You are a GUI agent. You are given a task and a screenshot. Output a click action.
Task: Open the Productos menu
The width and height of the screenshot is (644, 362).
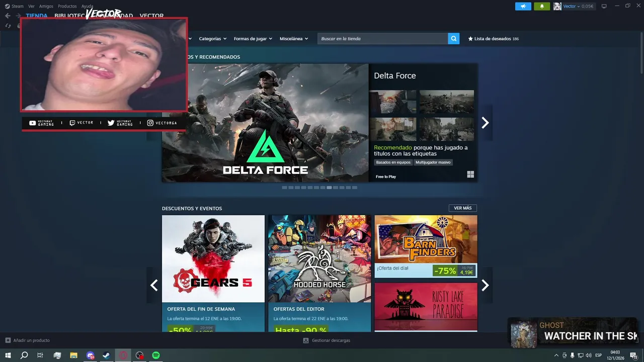(67, 6)
